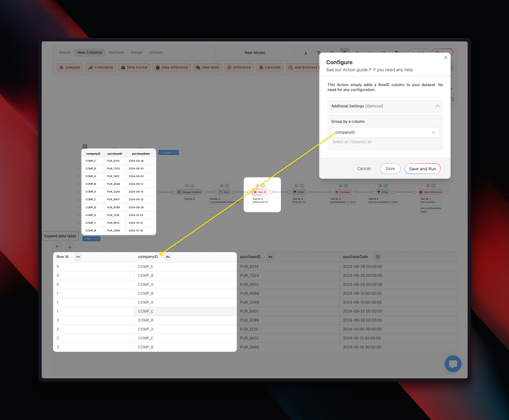The height and width of the screenshot is (420, 509).
Task: Click the Compare node in the workflow
Action: pos(343,192)
